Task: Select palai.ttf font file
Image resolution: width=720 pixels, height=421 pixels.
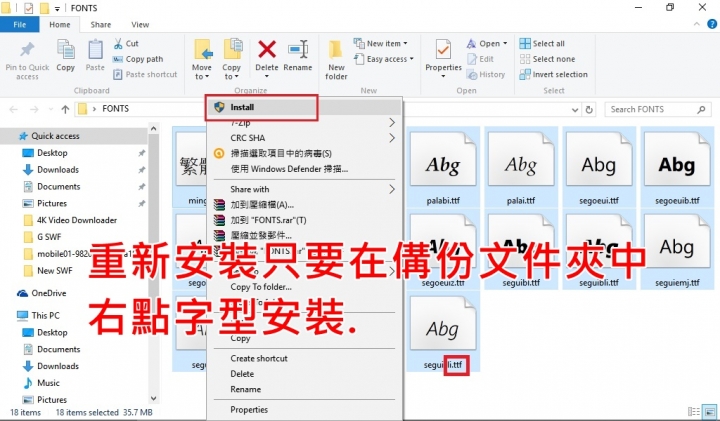Action: [x=521, y=168]
